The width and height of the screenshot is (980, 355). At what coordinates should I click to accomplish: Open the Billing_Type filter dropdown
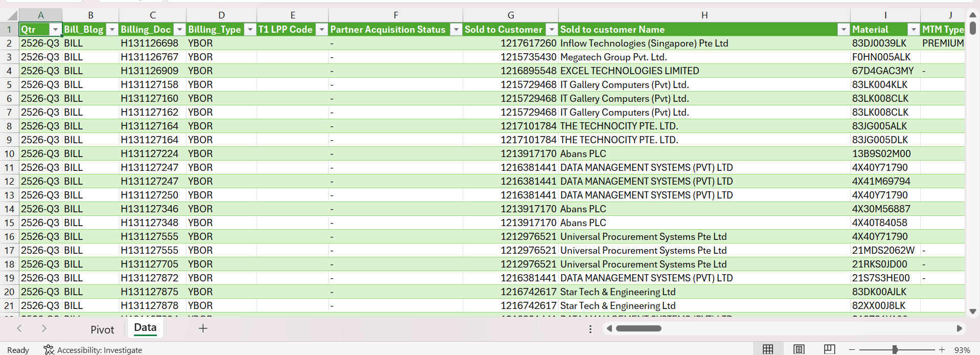point(250,30)
